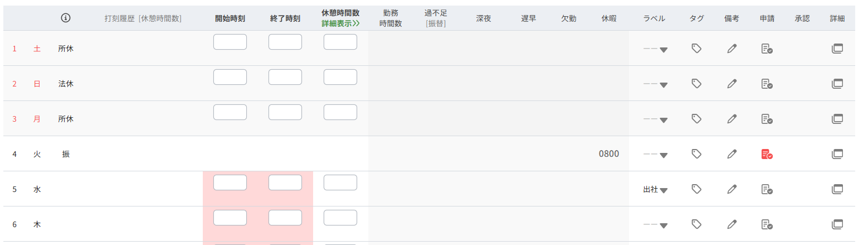Open label dropdown for day 4 row
This screenshot has height=245, width=868.
[656, 155]
